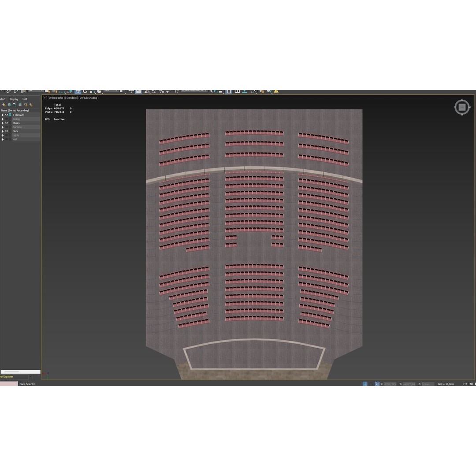Click the Mirror tool icon
Image resolution: width=476 pixels, height=476 pixels.
pyautogui.click(x=212, y=91)
